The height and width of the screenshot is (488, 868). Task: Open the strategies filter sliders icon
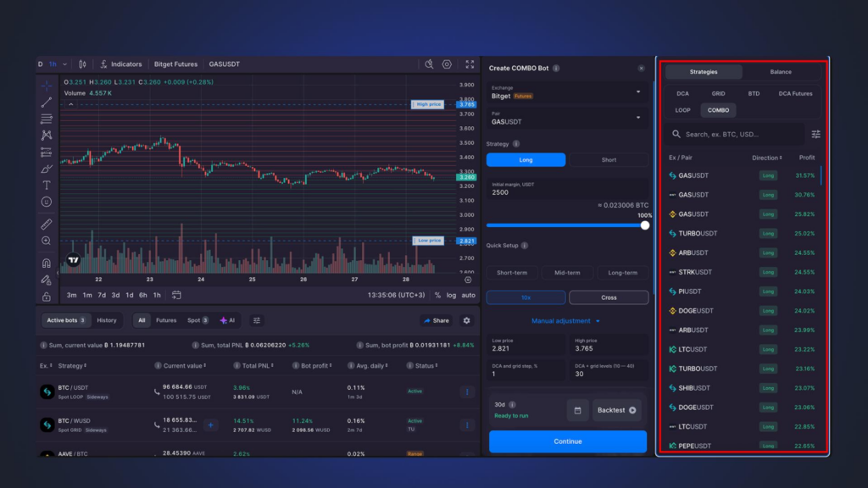[816, 135]
